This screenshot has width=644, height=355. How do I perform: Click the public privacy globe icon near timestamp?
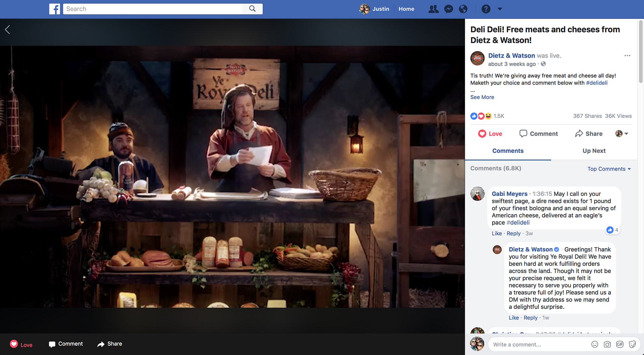click(543, 64)
